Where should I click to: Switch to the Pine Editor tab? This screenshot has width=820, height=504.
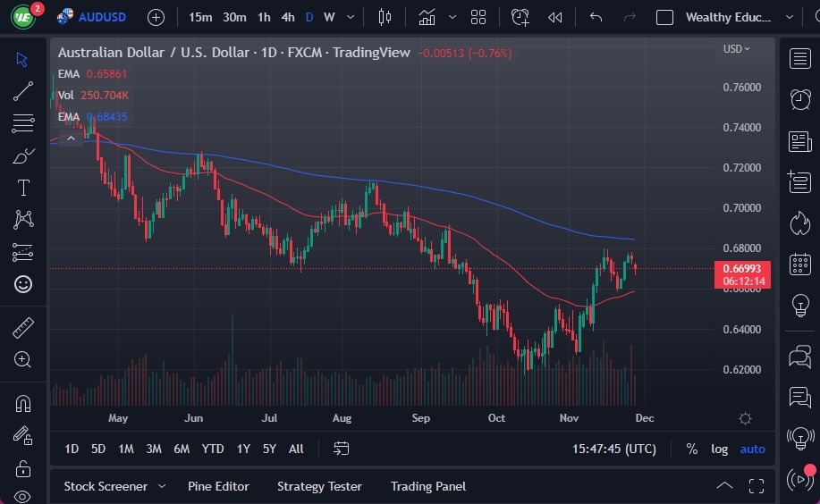point(218,486)
